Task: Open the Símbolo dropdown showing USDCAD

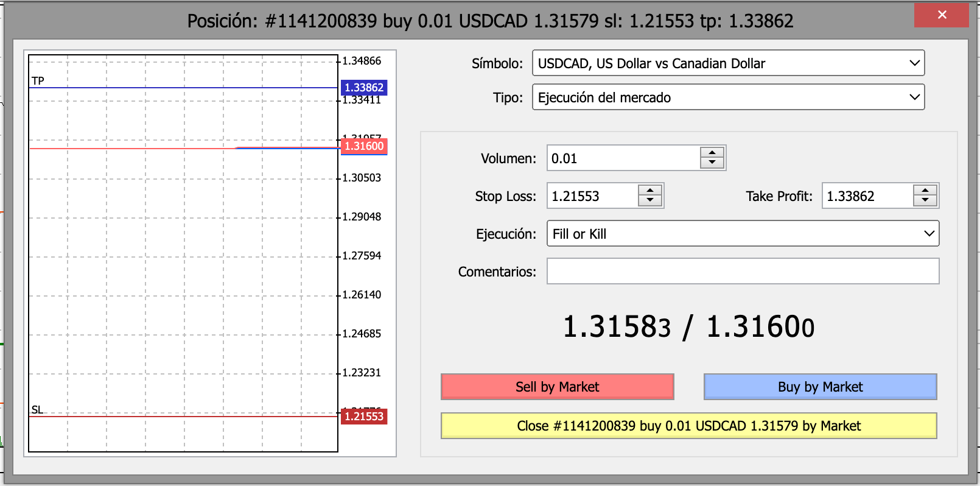Action: click(x=728, y=63)
